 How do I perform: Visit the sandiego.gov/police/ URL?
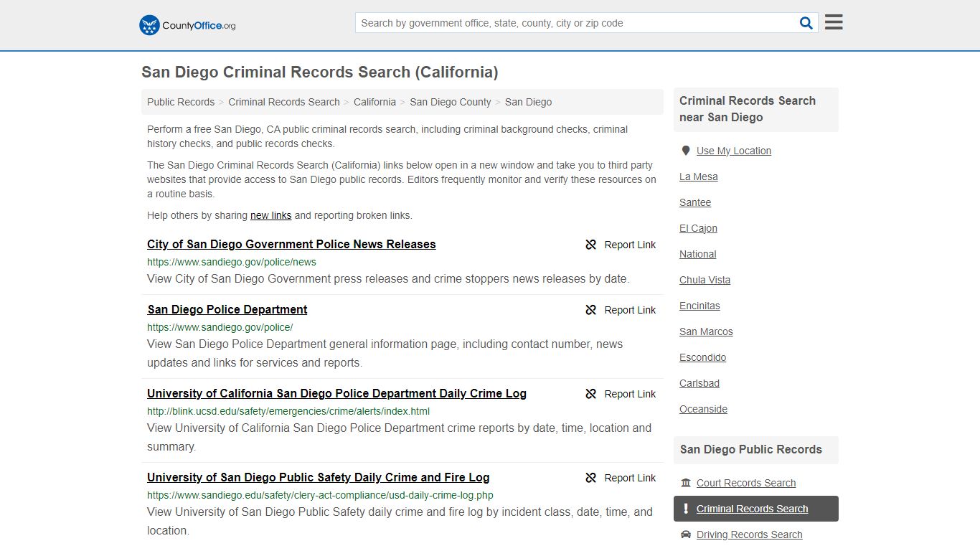(x=220, y=327)
